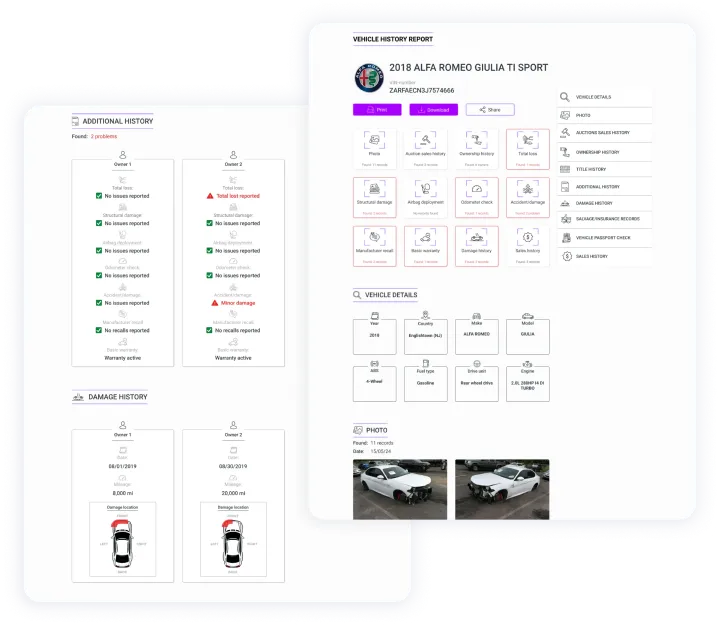The width and height of the screenshot is (719, 625).
Task: Click the Share button
Action: (490, 110)
